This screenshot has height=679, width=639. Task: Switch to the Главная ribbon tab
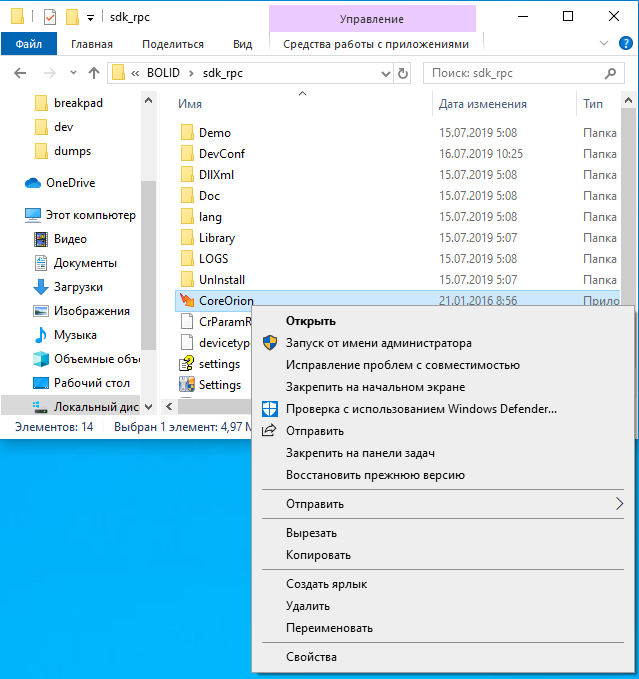pyautogui.click(x=92, y=44)
